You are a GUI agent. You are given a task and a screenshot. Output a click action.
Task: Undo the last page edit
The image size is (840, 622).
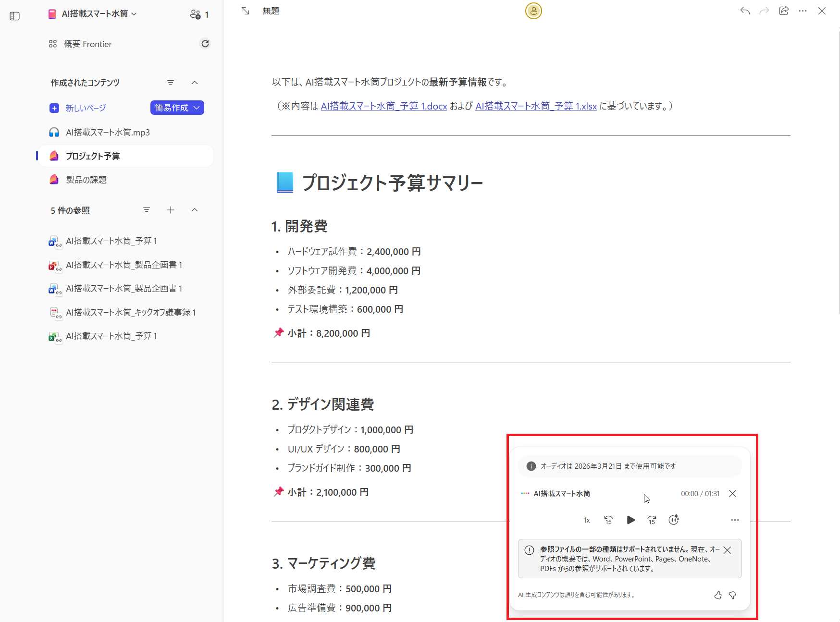click(745, 11)
